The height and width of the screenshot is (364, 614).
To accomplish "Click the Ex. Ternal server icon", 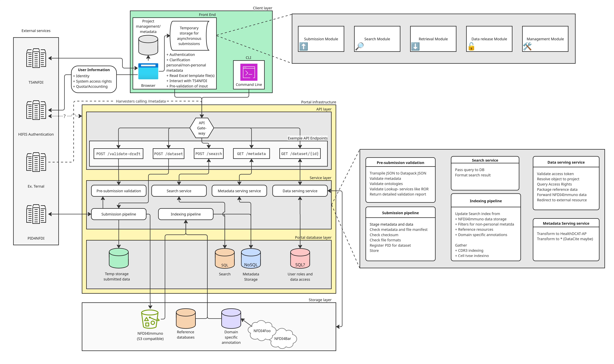I will point(36,162).
